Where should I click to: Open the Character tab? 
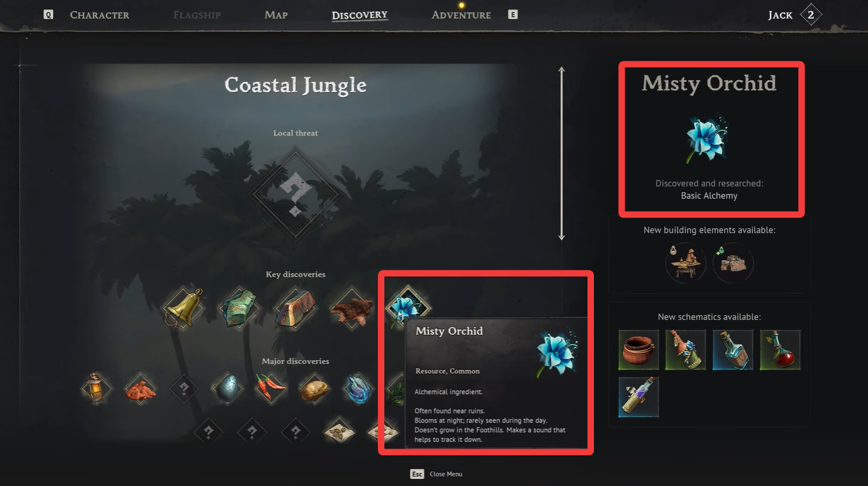99,15
